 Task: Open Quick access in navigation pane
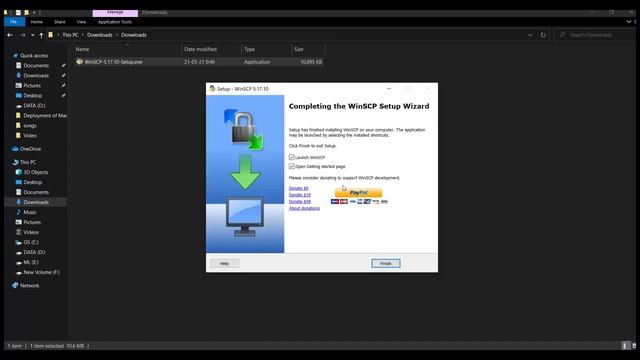click(34, 56)
